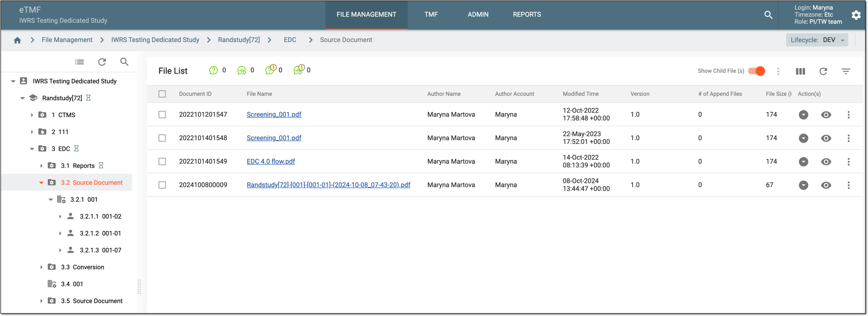
Task: Open more options for document 2022101201547
Action: (x=849, y=115)
